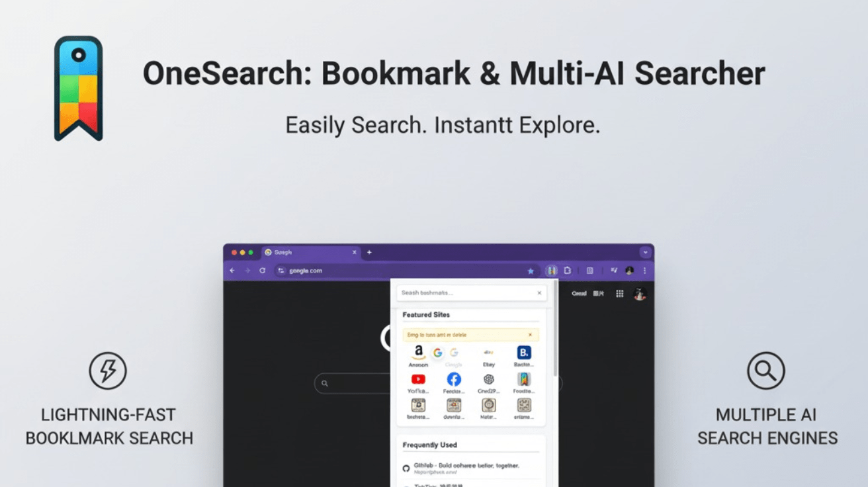Open the Amazon featured site shortcut

click(418, 353)
